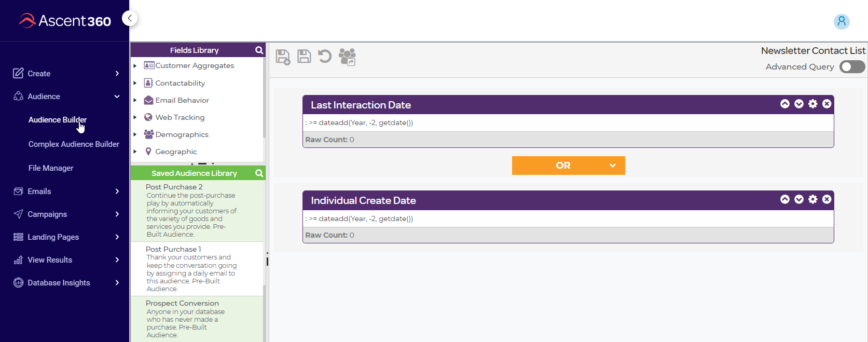Click the Individual Create Date dateadd expression
This screenshot has width=868, height=342.
[359, 219]
